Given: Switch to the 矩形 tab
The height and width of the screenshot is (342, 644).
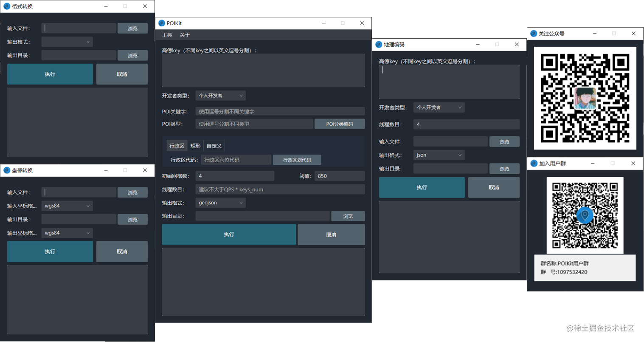Looking at the screenshot, I should click(195, 145).
